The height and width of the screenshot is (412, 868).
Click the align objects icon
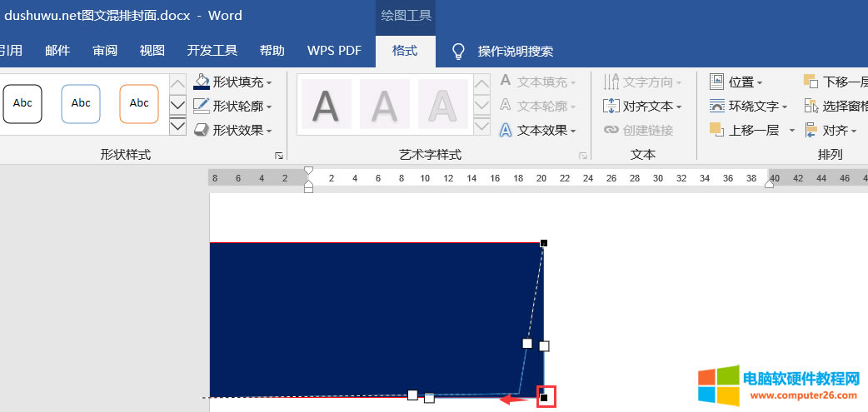[x=811, y=131]
